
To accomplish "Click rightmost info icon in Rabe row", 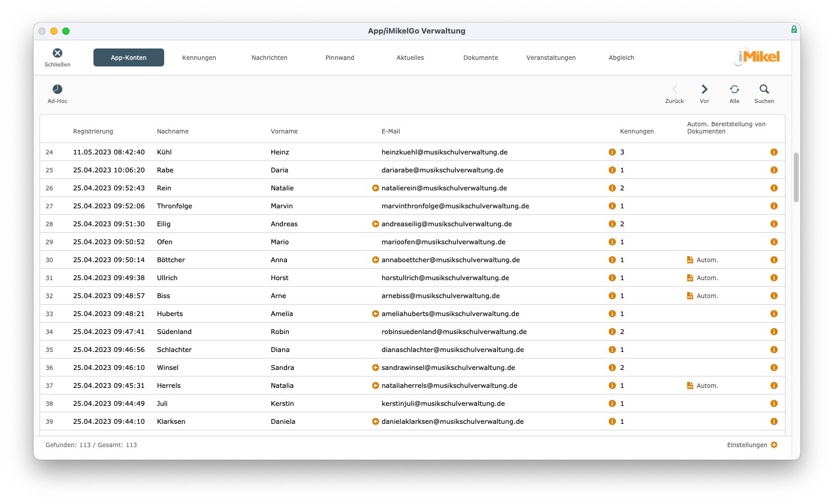I will pyautogui.click(x=773, y=170).
